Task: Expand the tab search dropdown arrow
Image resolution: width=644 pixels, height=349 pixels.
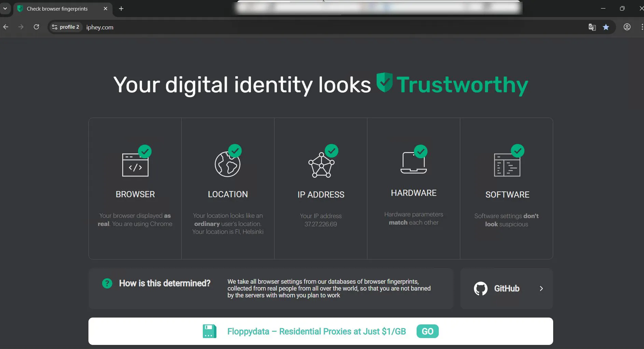Action: pos(5,9)
